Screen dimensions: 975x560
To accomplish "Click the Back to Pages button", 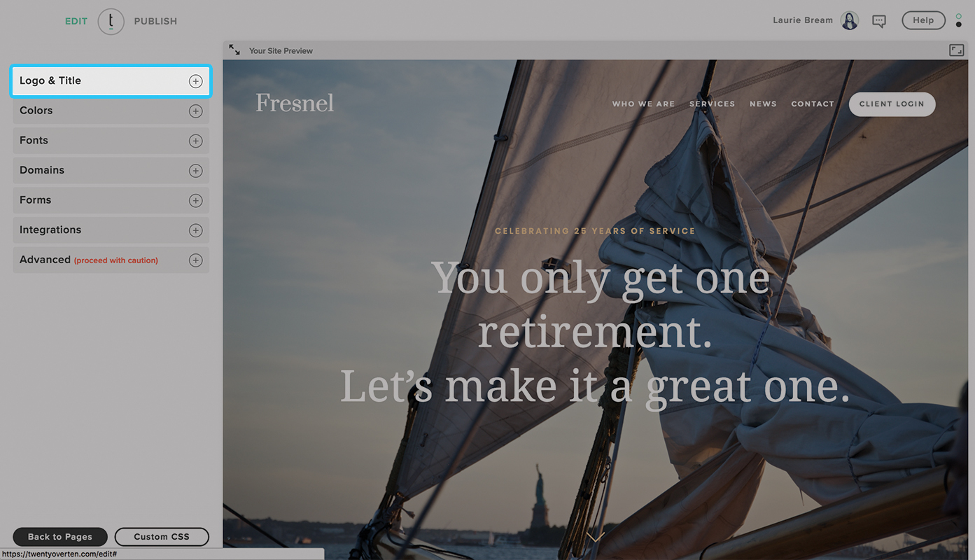I will pos(60,537).
